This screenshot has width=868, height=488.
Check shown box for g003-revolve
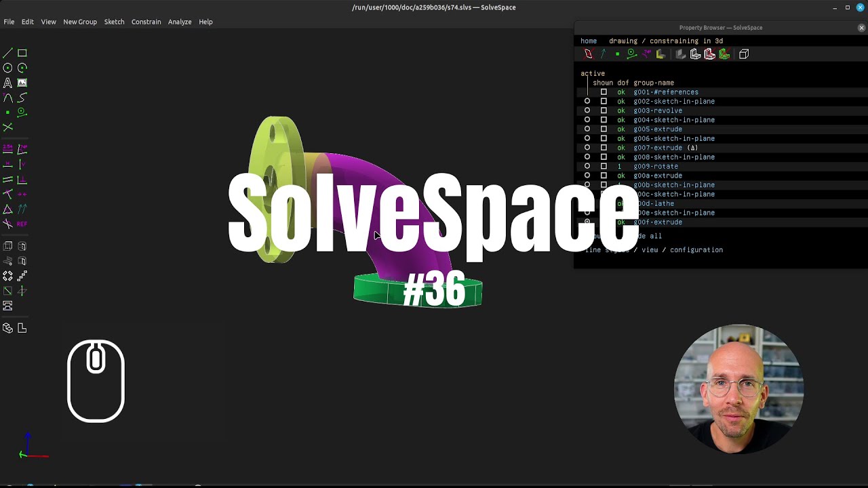coord(604,110)
